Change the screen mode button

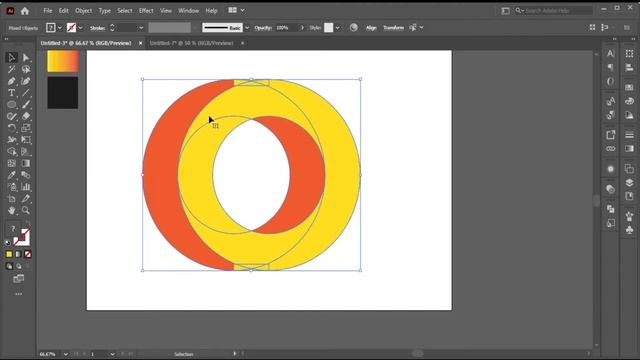point(18,279)
